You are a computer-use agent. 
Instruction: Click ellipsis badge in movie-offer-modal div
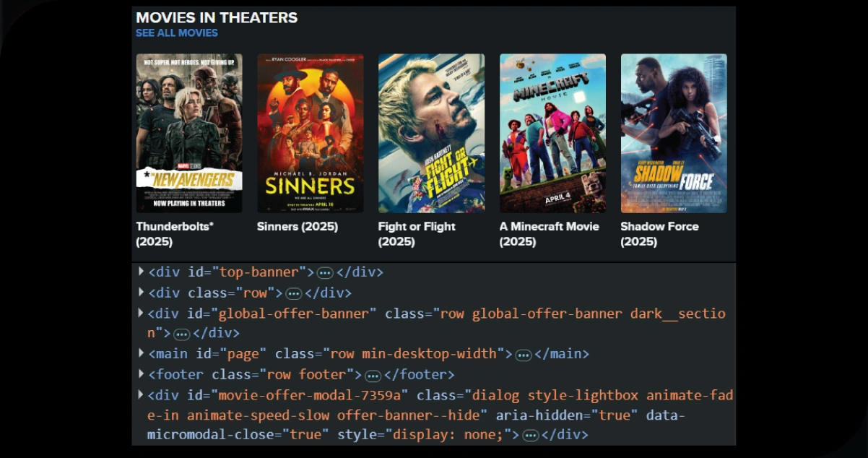click(531, 436)
